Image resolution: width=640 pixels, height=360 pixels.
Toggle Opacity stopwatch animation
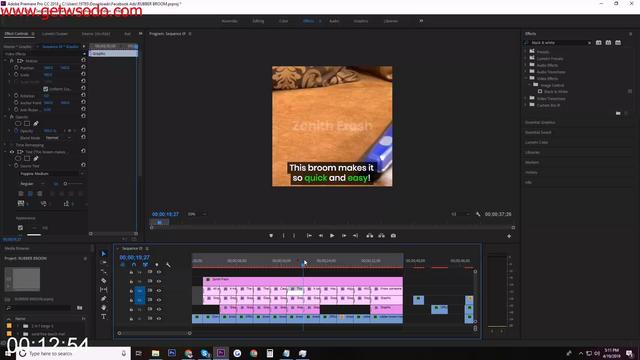pyautogui.click(x=16, y=131)
